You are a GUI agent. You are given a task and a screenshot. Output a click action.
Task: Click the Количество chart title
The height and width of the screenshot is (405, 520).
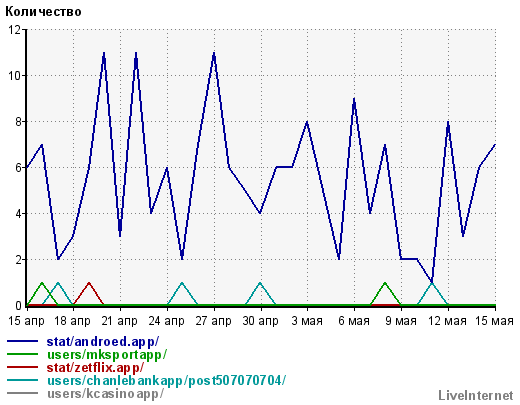[x=43, y=12]
